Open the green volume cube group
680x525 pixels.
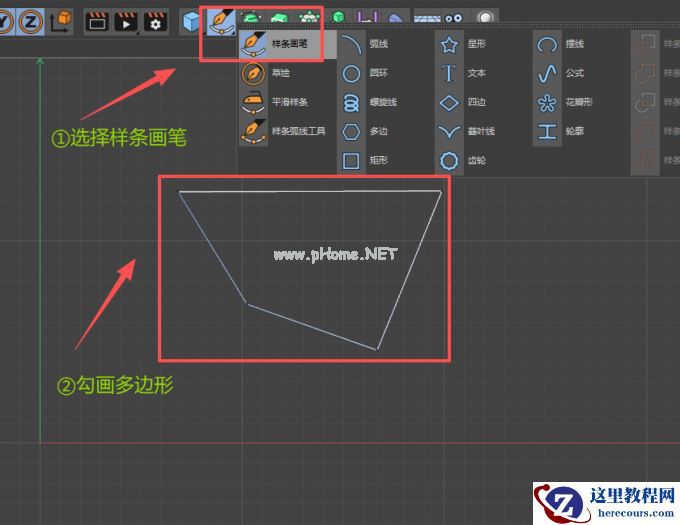(338, 18)
